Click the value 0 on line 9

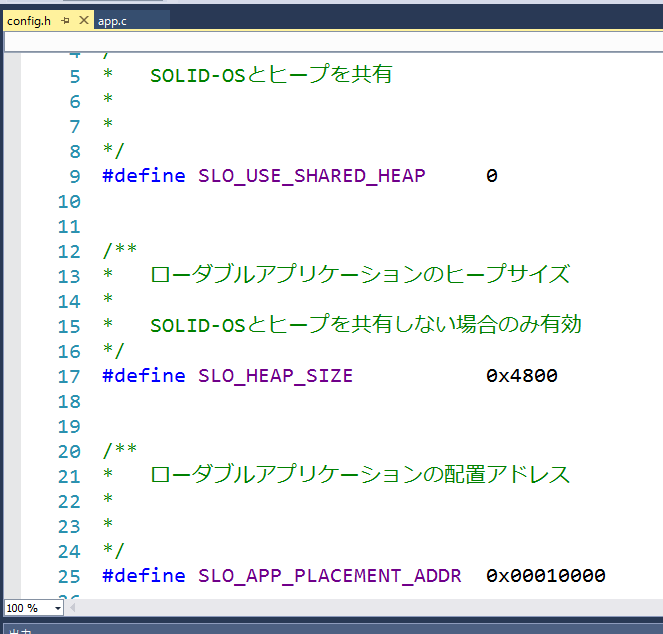491,176
